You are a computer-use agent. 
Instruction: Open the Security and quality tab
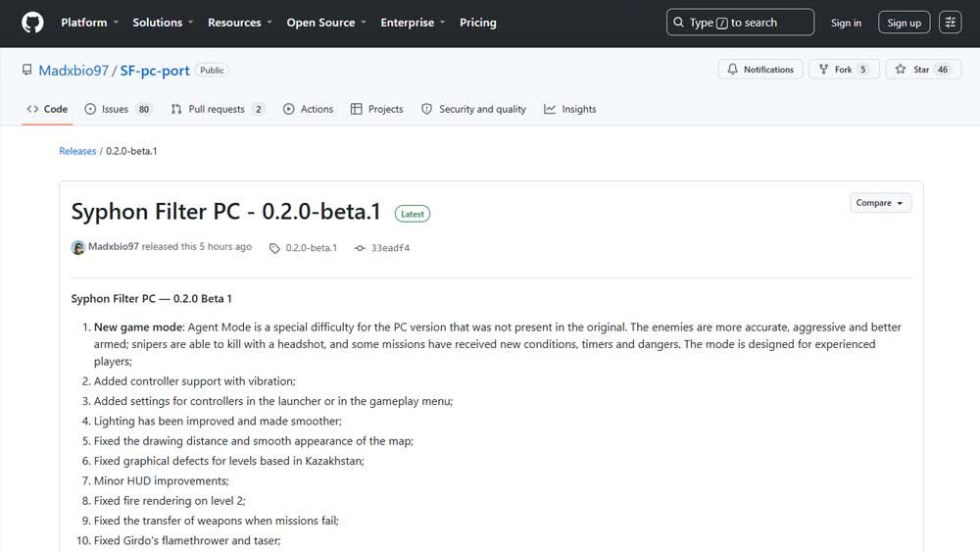(473, 109)
